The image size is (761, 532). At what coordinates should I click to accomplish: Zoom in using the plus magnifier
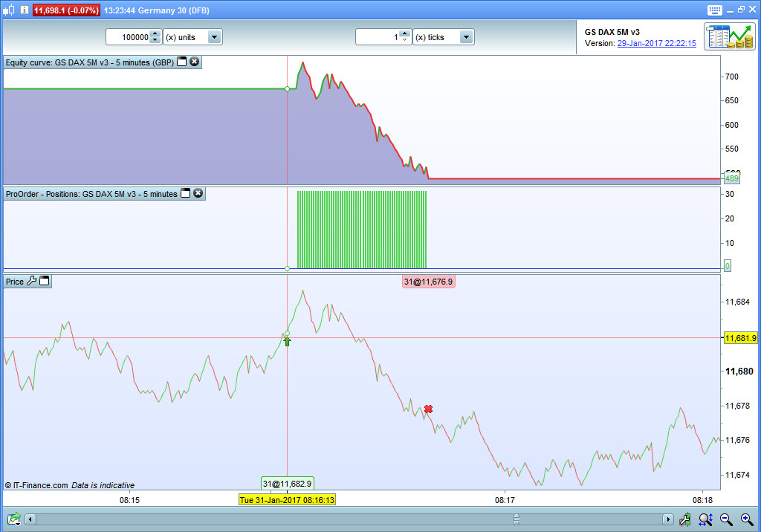tap(747, 519)
